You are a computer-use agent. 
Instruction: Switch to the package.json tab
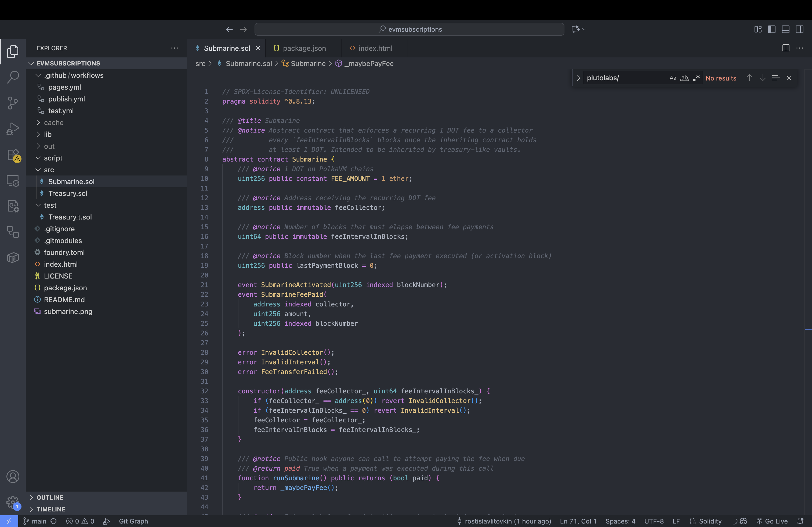[x=304, y=48]
